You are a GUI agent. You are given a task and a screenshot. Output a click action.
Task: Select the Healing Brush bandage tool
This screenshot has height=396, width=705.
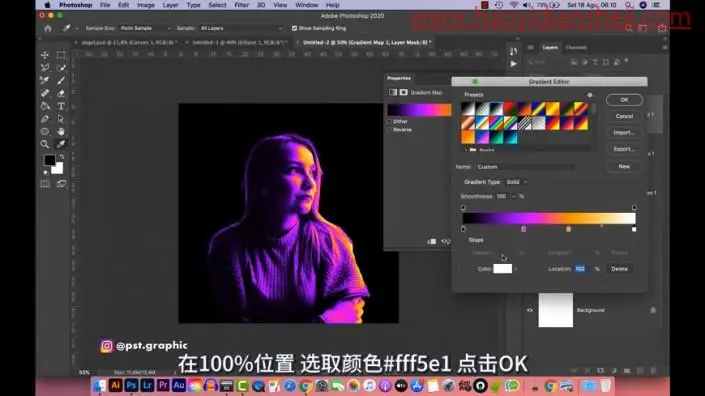[x=45, y=93]
